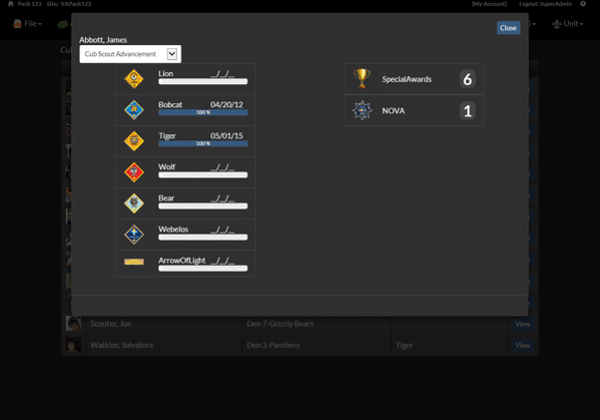
Task: Click the Tiger 100% progress bar
Action: tap(203, 143)
